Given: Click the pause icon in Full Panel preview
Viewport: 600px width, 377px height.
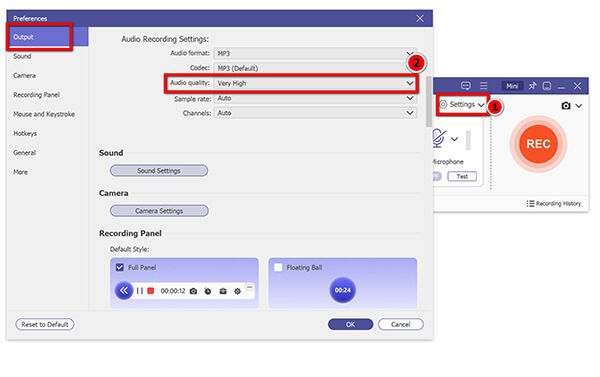Looking at the screenshot, I should tap(140, 291).
